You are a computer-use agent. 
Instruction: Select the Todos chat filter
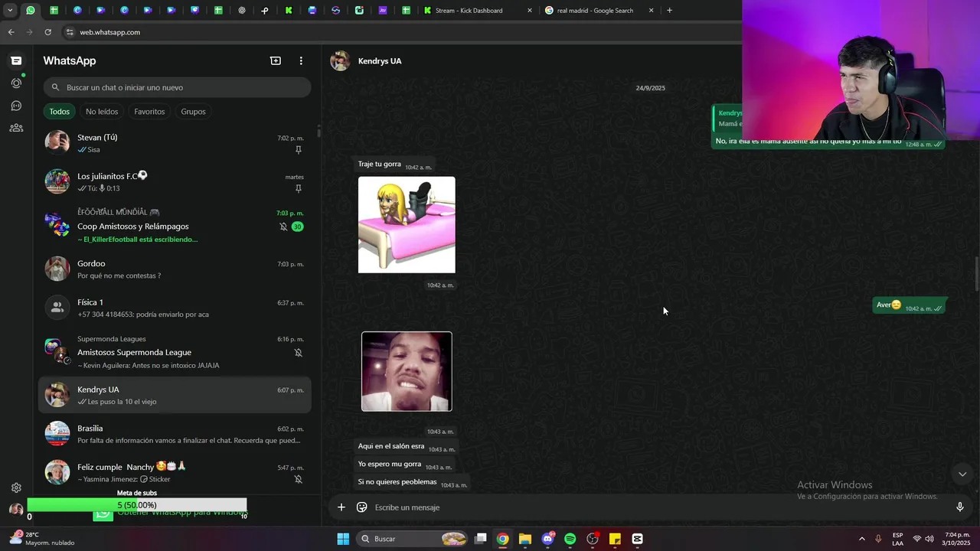(x=60, y=112)
